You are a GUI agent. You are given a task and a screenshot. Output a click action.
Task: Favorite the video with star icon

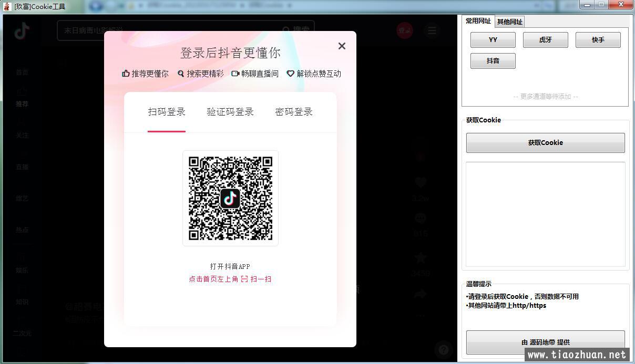[420, 257]
